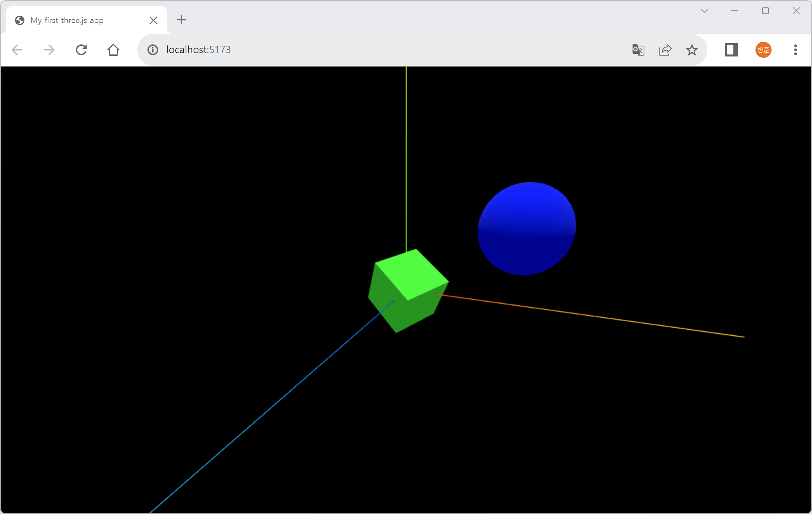Open Google Translate for this page
Screen dimensions: 812x514
[x=638, y=50]
